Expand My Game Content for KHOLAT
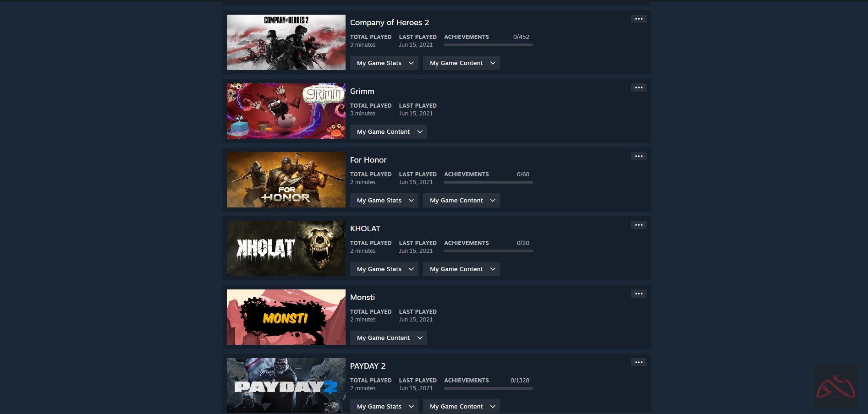Image resolution: width=868 pixels, height=414 pixels. click(x=461, y=269)
